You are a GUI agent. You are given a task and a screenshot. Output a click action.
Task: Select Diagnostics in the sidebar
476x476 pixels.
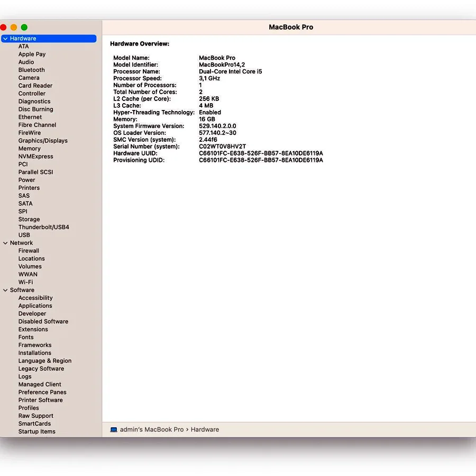pyautogui.click(x=34, y=102)
